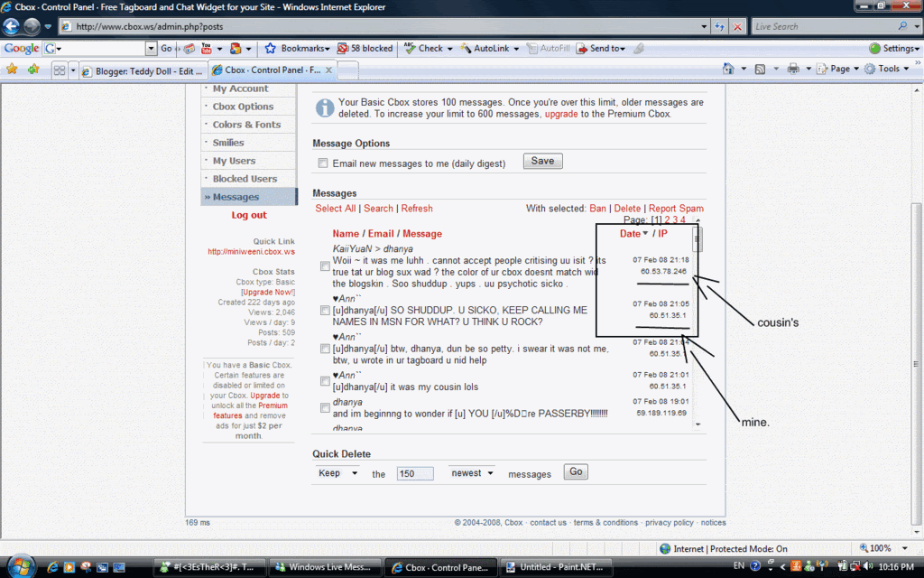Viewport: 924px width, 578px height.
Task: Click the Quick Delete number field
Action: [x=415, y=473]
